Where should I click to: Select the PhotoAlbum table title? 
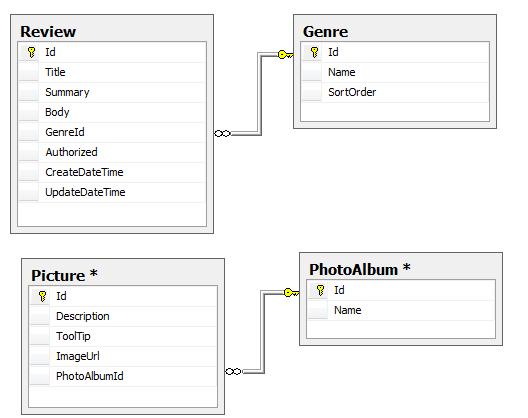coord(360,269)
